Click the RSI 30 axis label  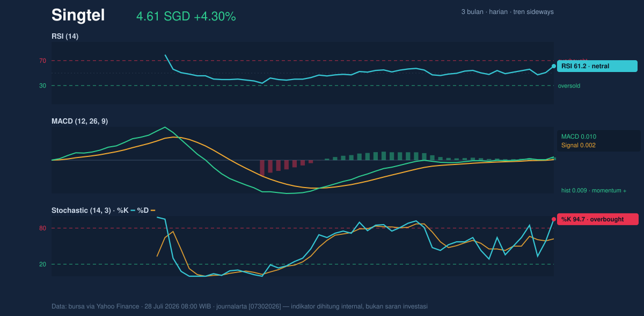coord(43,85)
